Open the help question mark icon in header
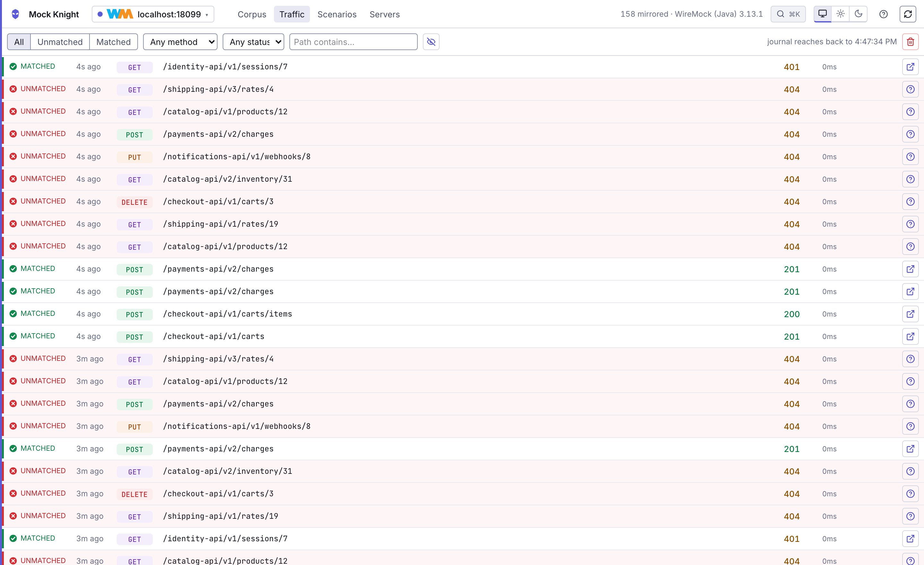 click(x=884, y=14)
